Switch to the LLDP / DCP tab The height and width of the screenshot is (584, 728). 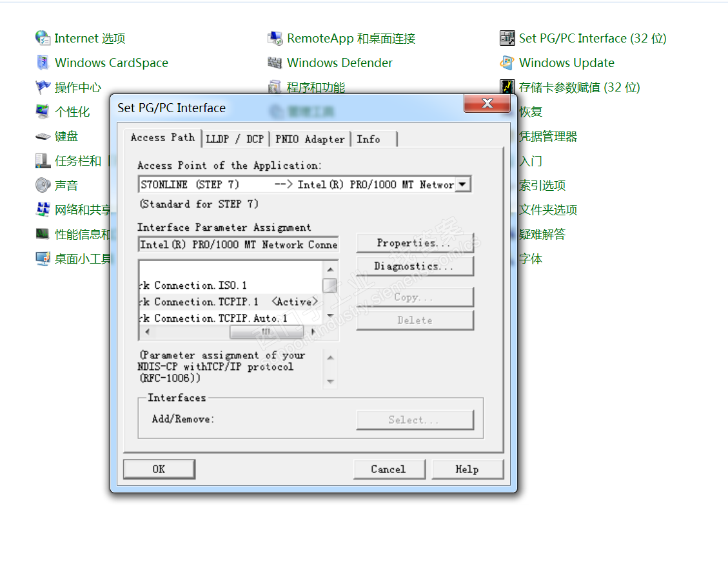tap(235, 139)
